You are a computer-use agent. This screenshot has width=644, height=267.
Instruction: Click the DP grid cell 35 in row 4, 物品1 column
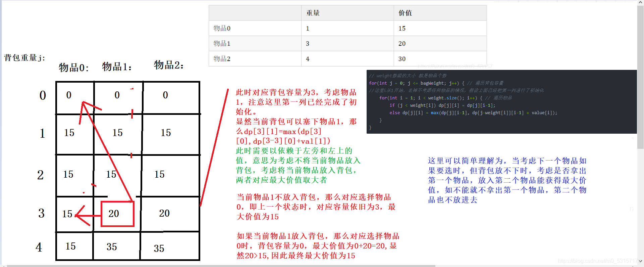tap(112, 247)
